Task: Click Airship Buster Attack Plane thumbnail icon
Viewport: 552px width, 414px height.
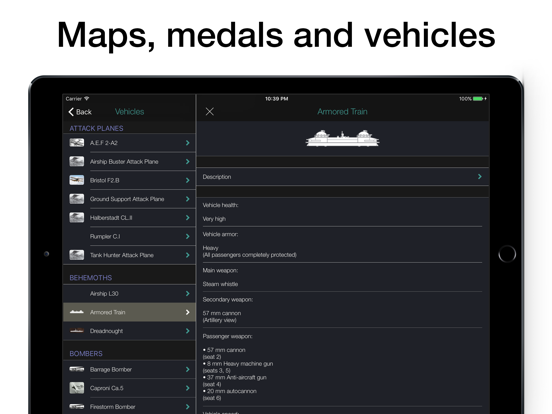Action: click(77, 161)
